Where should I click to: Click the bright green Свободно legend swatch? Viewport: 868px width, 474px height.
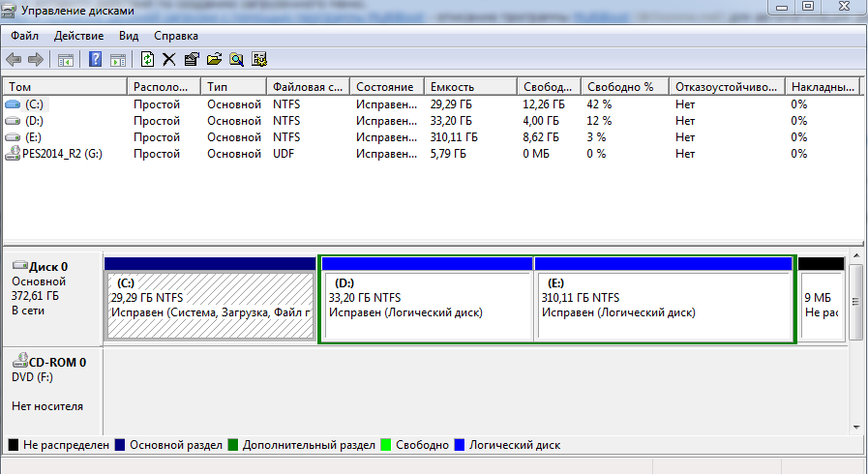(x=386, y=445)
